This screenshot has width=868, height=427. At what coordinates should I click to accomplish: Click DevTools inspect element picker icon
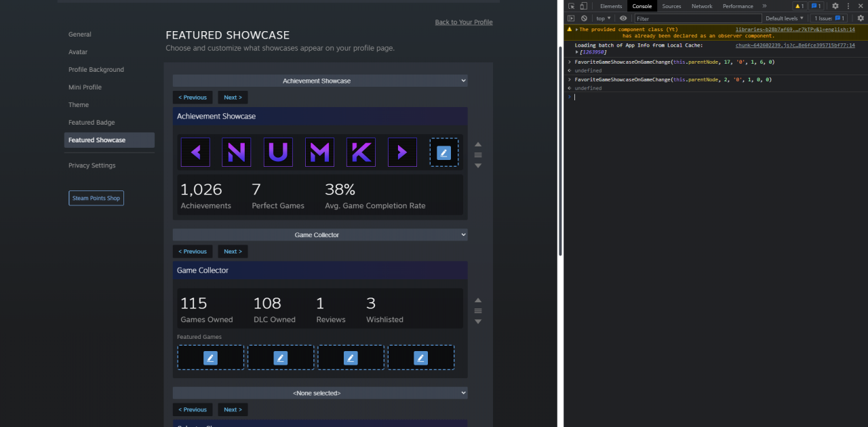pos(572,6)
